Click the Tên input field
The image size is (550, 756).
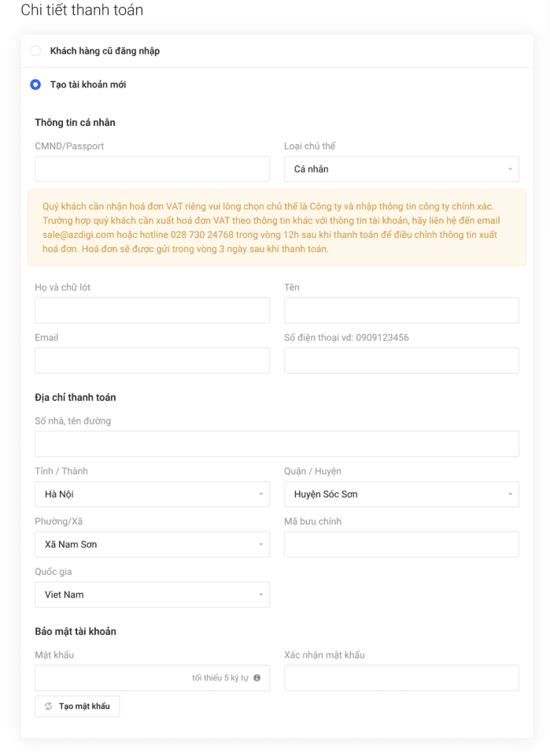pyautogui.click(x=401, y=310)
